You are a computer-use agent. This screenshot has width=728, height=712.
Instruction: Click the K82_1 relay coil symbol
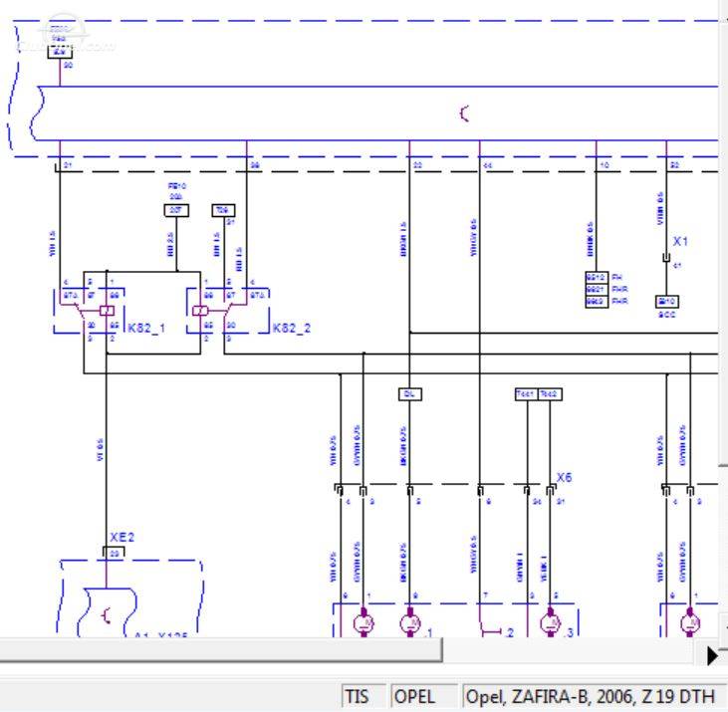point(107,311)
